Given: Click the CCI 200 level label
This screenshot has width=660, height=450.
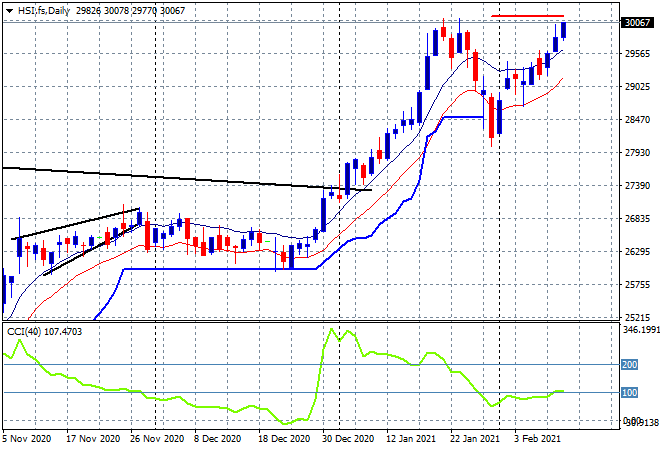Looking at the screenshot, I should (629, 365).
